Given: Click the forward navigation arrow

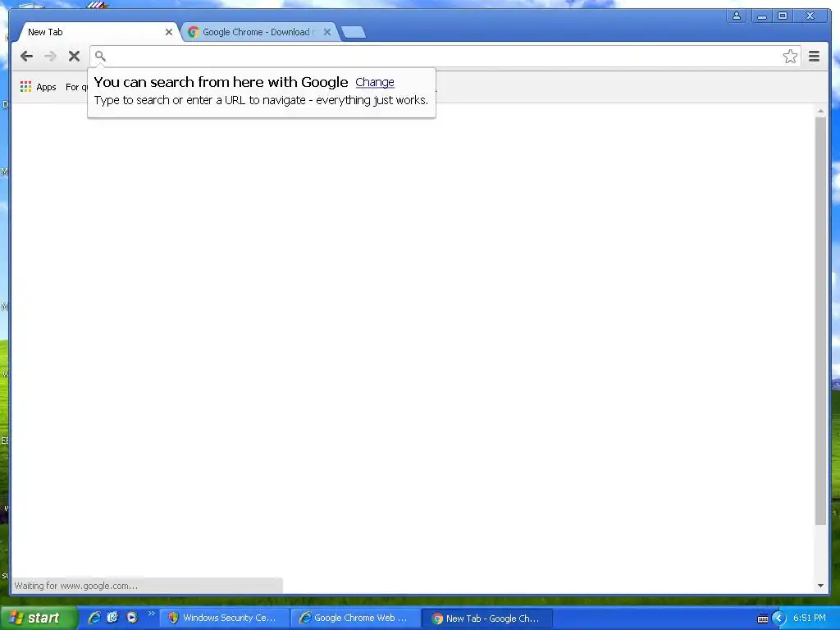Looking at the screenshot, I should tap(50, 57).
